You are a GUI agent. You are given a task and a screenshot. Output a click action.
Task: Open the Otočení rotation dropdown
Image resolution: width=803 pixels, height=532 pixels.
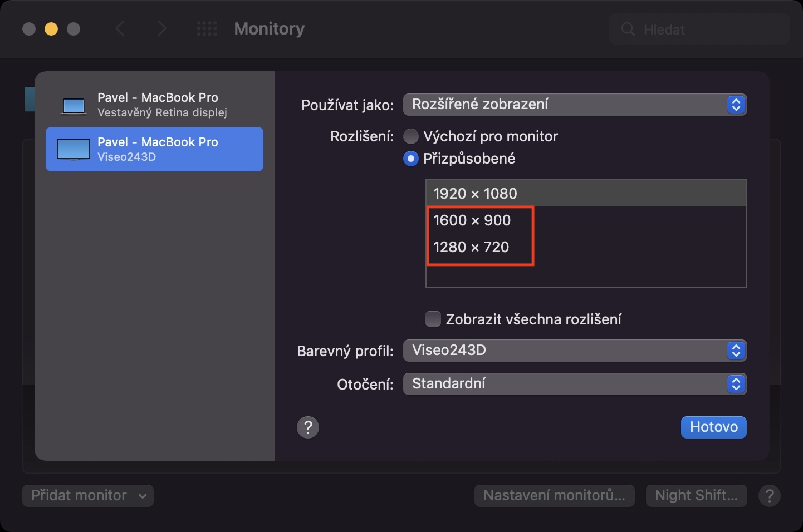click(575, 384)
